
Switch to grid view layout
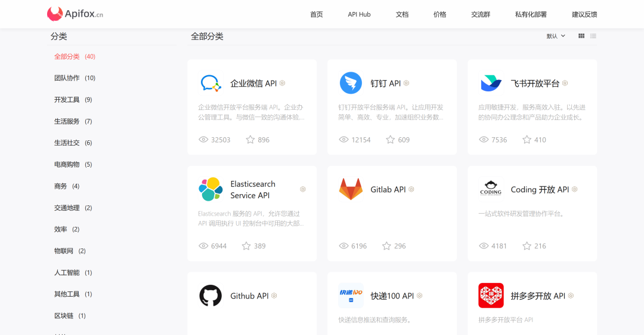click(581, 36)
